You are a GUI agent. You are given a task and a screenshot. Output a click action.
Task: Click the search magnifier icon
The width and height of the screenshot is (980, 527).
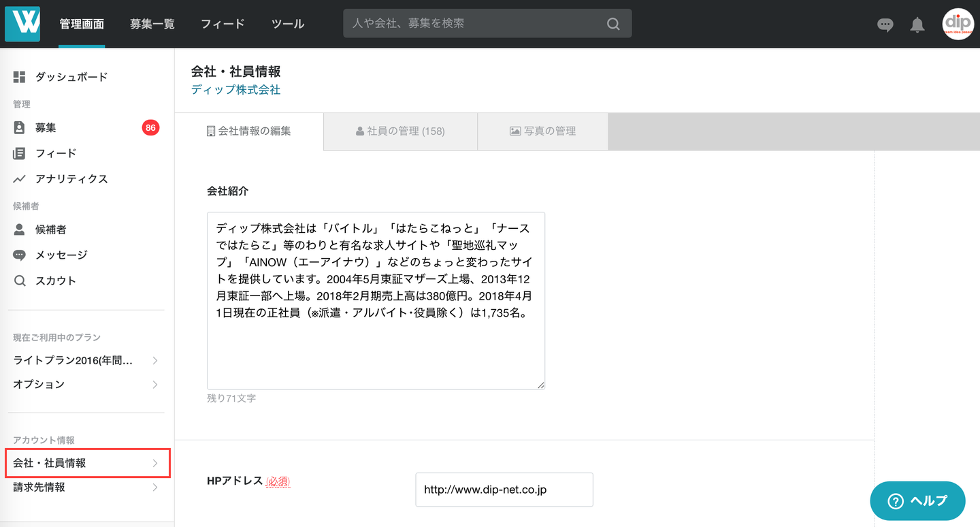[x=613, y=24]
